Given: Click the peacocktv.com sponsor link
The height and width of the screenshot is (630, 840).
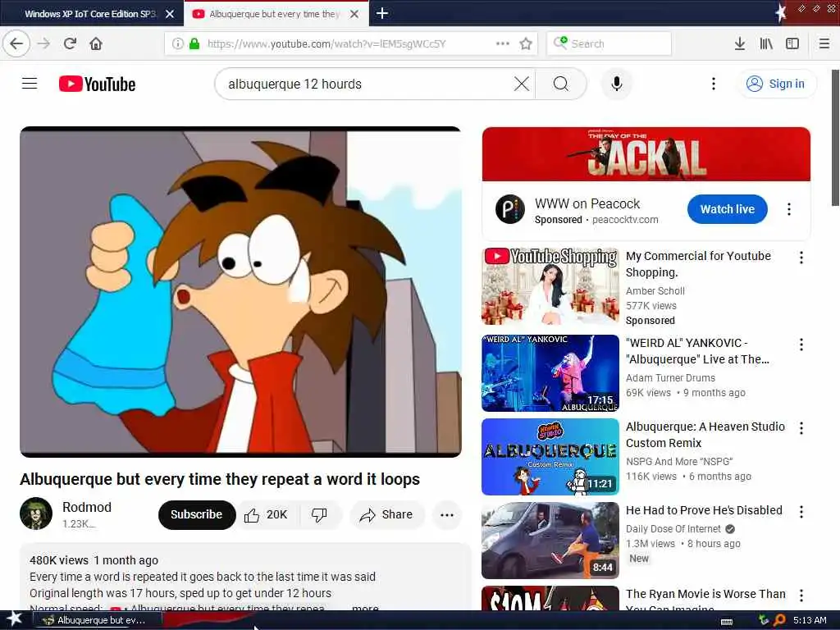Looking at the screenshot, I should 625,220.
